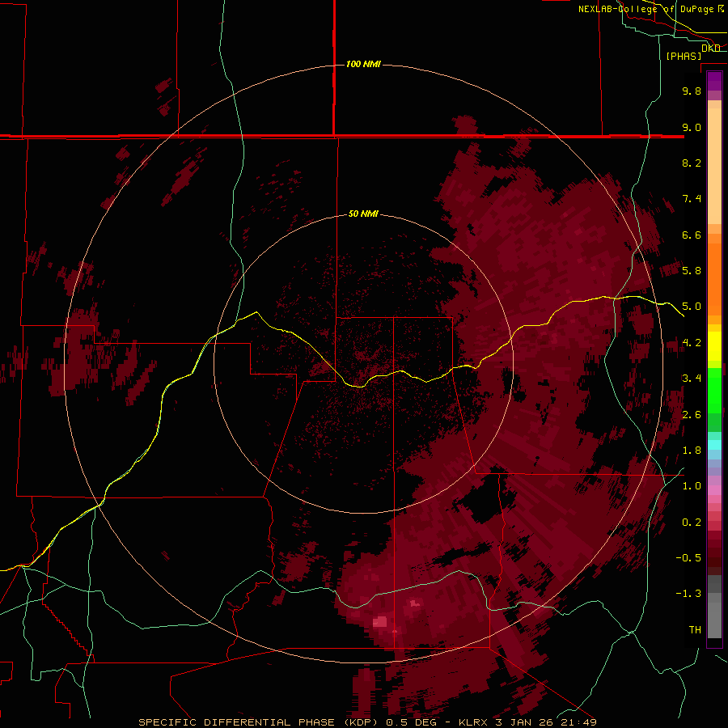Click the -1.3 value on legend
This screenshot has width=728, height=728.
pos(688,594)
